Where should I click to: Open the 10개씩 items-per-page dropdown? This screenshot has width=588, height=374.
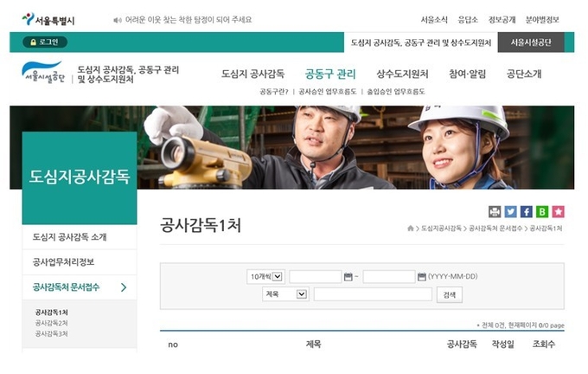point(265,277)
